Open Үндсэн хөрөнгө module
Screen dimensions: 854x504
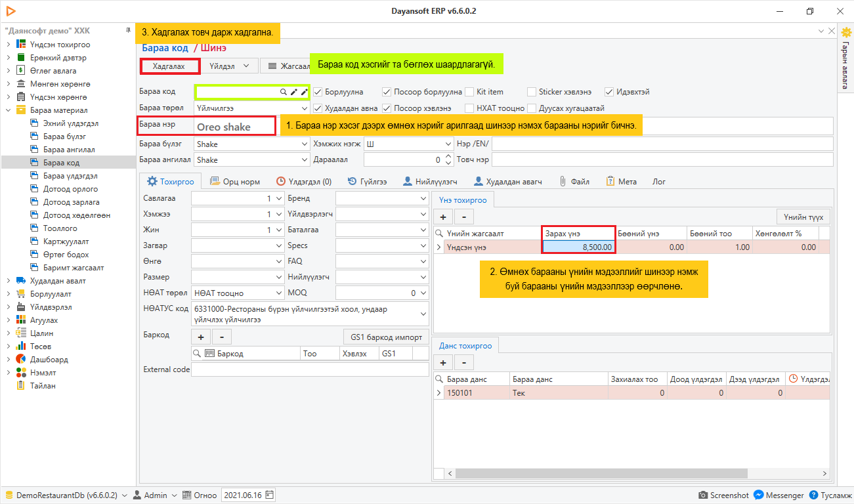coord(59,97)
